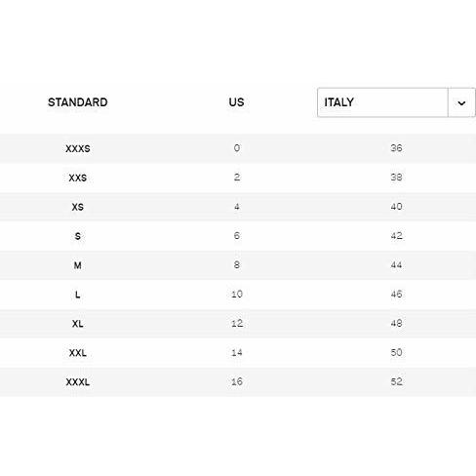Click the XXXL size row label
This screenshot has height=476, width=476.
pos(78,381)
